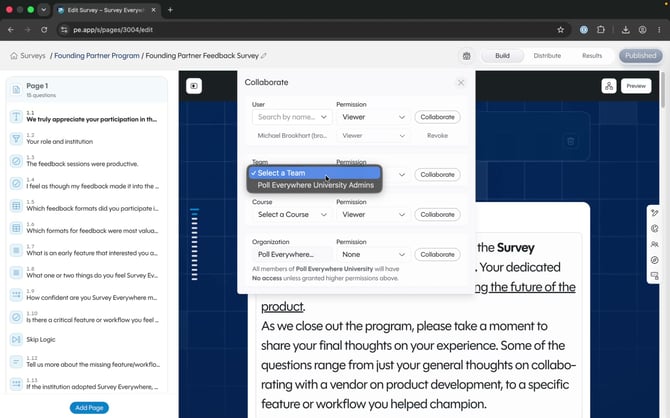The width and height of the screenshot is (670, 418).
Task: Open the Select a Course dropdown
Action: 292,215
